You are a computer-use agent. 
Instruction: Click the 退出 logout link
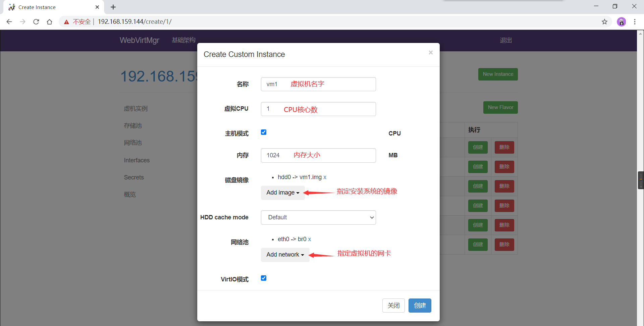click(x=506, y=40)
